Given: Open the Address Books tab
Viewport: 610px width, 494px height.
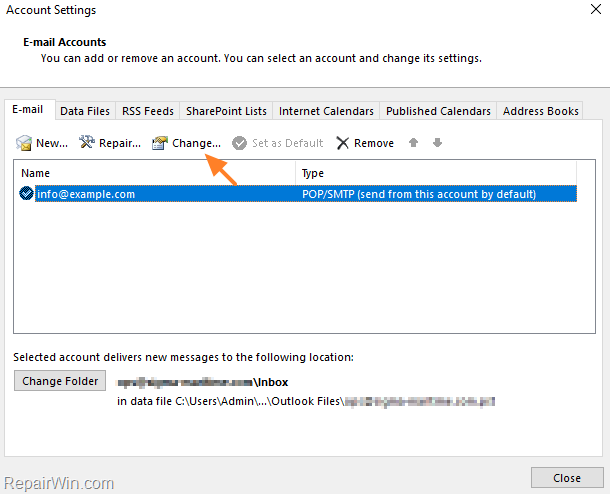Looking at the screenshot, I should 540,111.
